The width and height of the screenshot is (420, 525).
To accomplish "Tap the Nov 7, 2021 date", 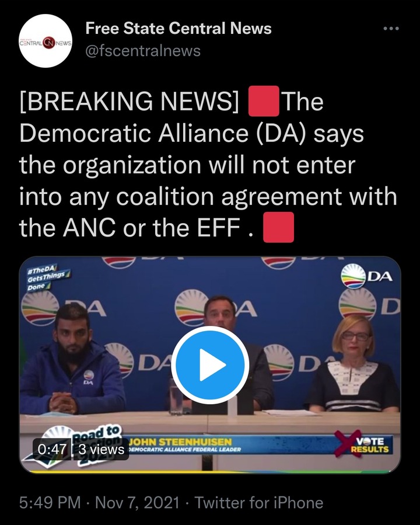I will tap(138, 502).
